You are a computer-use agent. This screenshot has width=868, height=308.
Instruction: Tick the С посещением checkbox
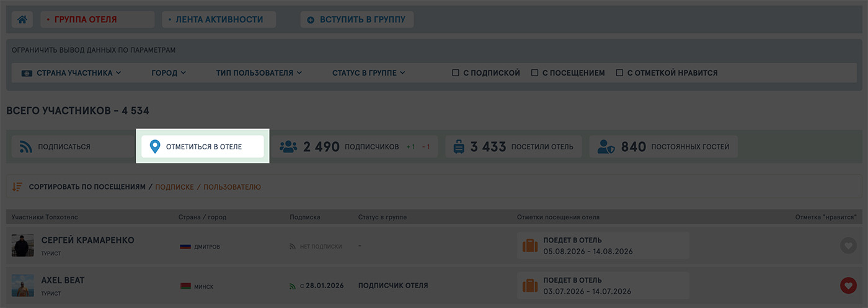pyautogui.click(x=534, y=73)
